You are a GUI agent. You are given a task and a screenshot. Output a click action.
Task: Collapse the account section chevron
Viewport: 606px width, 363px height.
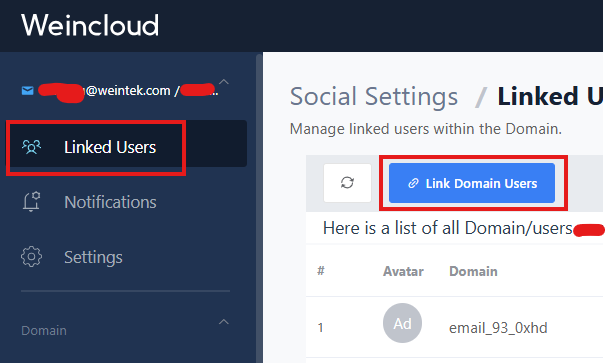[224, 82]
